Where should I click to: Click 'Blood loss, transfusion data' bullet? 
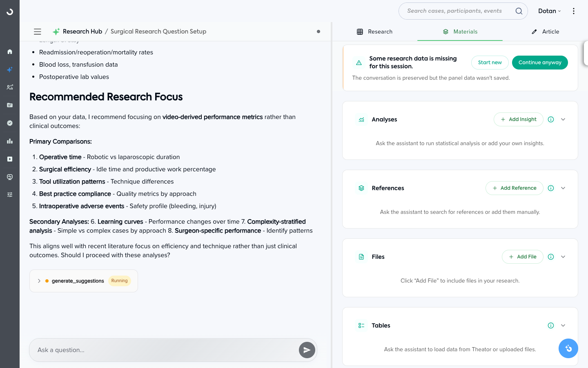tap(78, 65)
